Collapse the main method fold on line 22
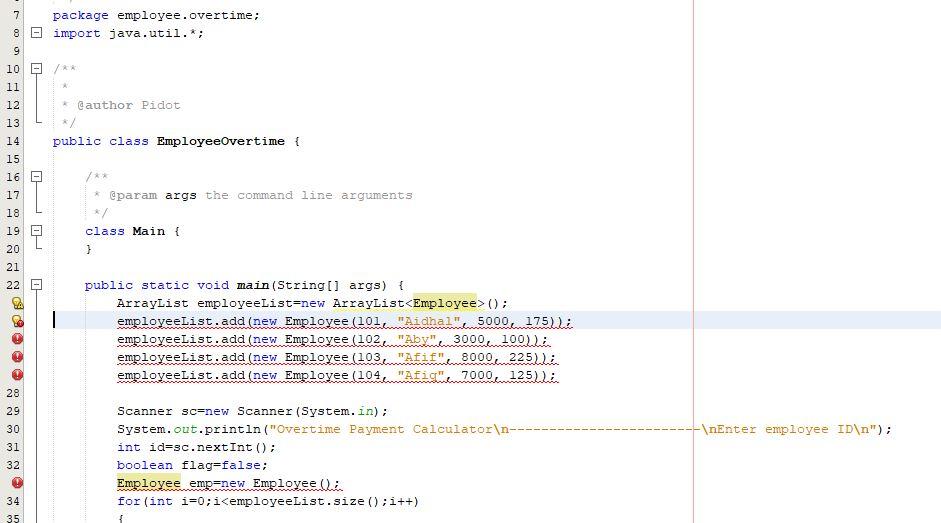 pos(37,285)
